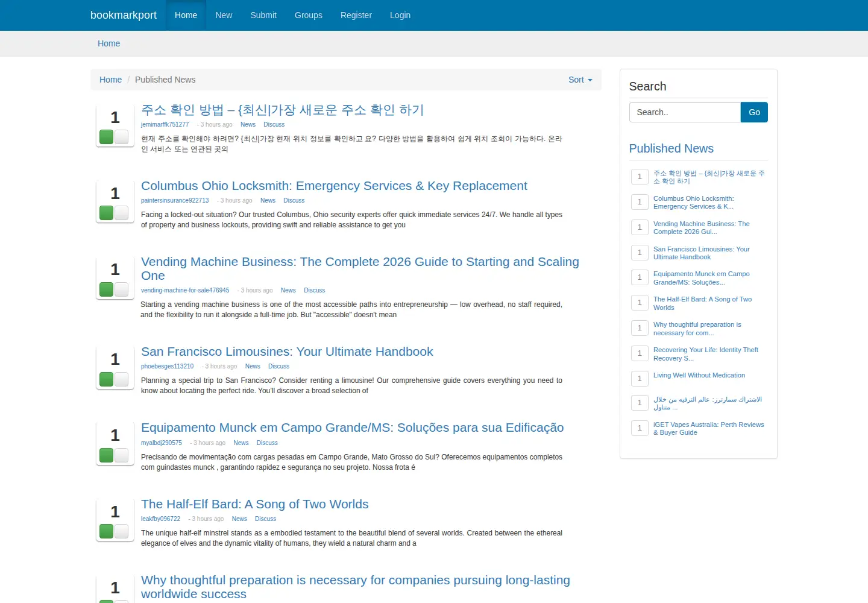Open sidebar link Recovering Your Life: Identity Theft
Viewport: 868px width, 603px height.
click(706, 354)
